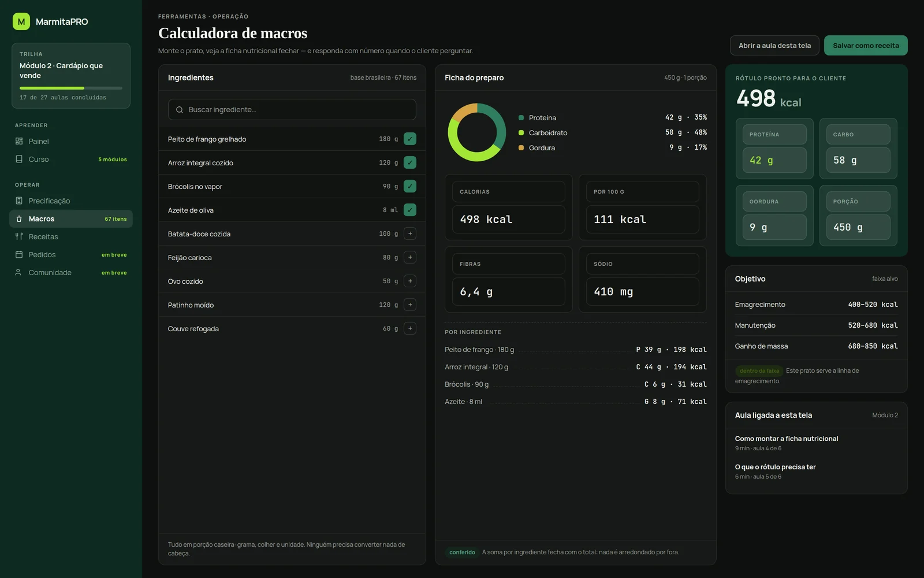Add Ovo cozido with plus icon
The height and width of the screenshot is (578, 924).
click(x=410, y=281)
